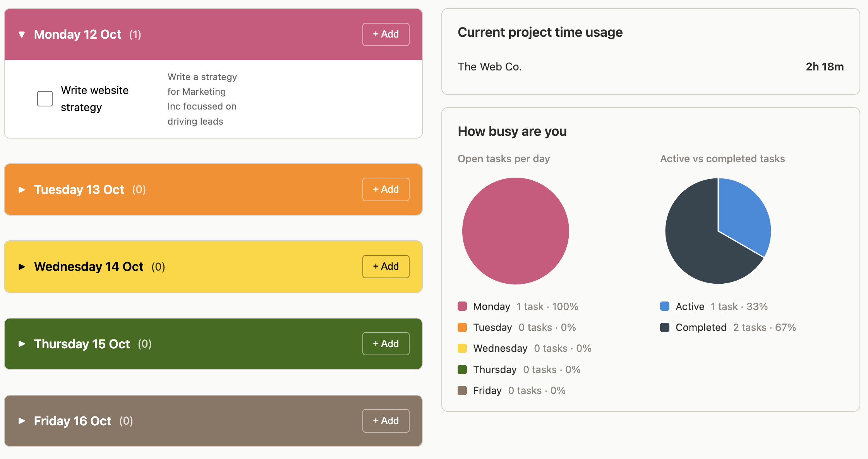Screen dimensions: 868x459
Task: Expand the Thursday 15 Oct section
Action: pyautogui.click(x=22, y=344)
